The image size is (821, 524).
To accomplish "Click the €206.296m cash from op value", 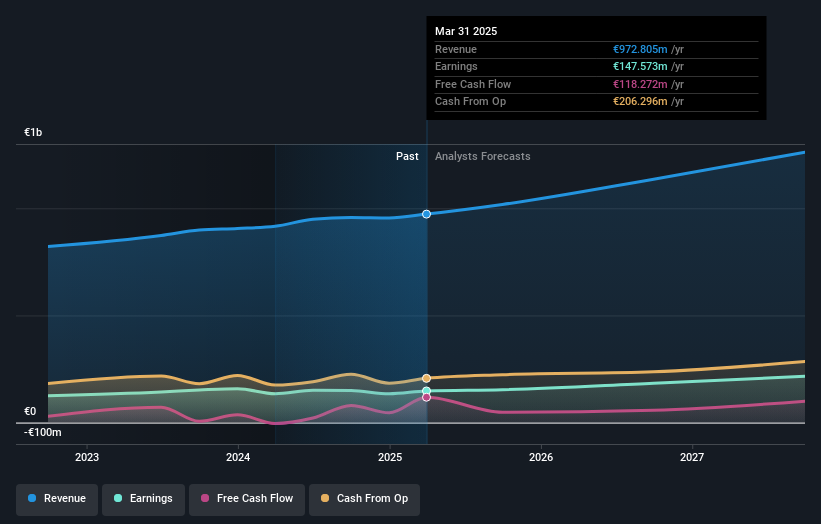I will (640, 102).
